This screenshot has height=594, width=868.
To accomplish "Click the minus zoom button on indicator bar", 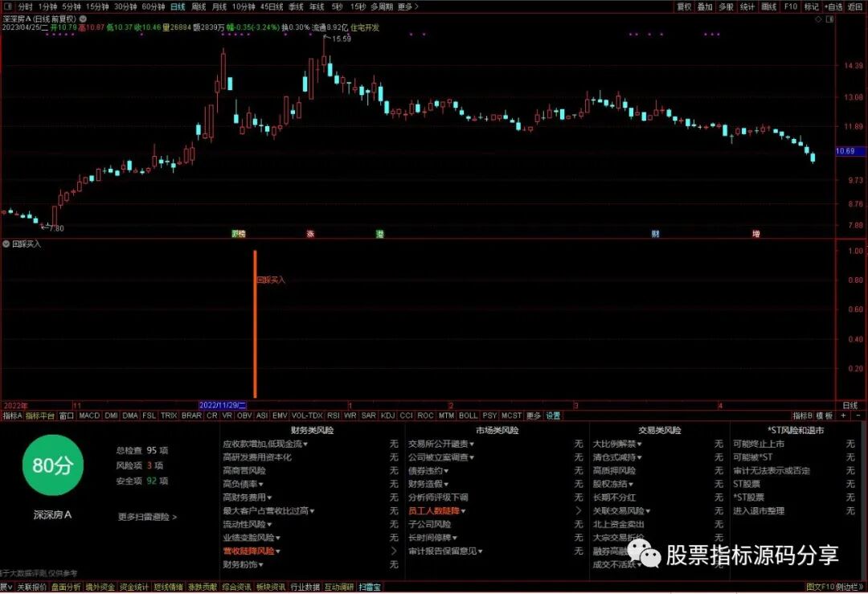I will click(858, 416).
